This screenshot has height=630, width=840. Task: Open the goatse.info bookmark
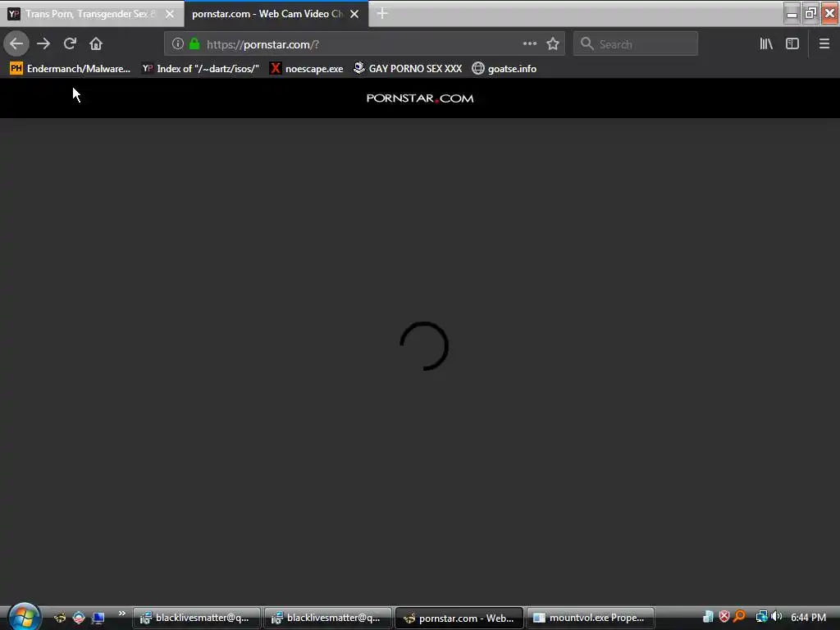click(504, 69)
